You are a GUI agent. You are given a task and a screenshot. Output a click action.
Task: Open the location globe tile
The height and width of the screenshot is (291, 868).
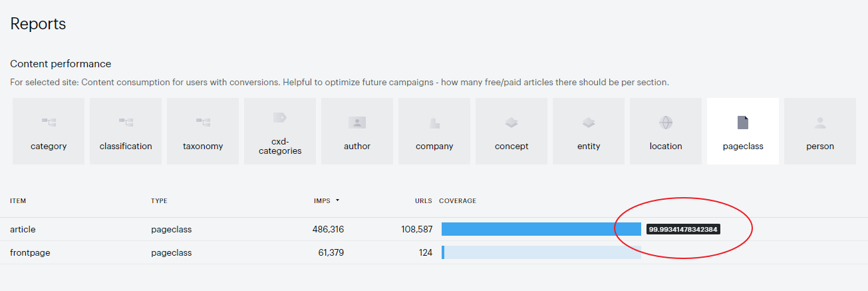click(x=666, y=131)
